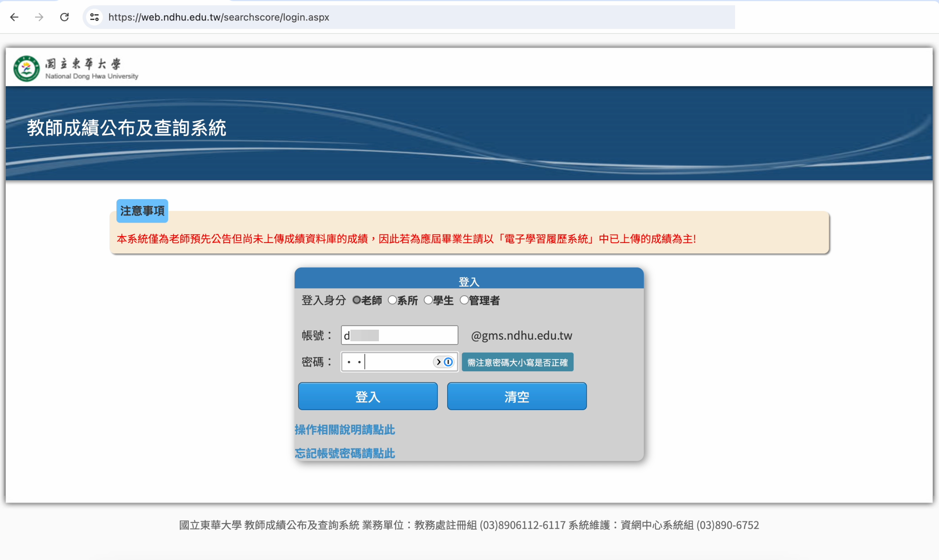Click the 登入 panel header

point(469,278)
